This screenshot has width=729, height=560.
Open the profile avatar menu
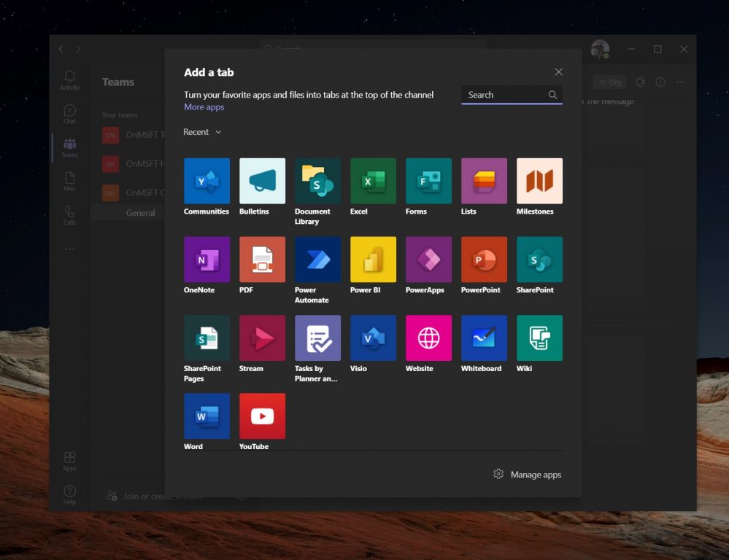pos(600,49)
